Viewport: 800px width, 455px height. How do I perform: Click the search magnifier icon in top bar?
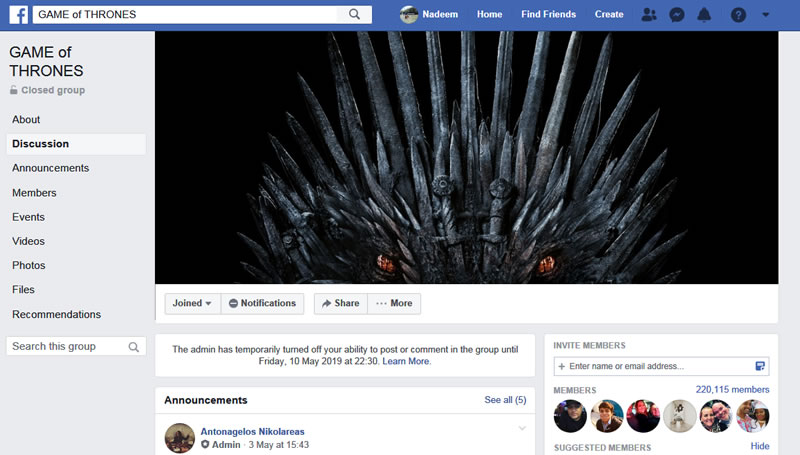(x=354, y=15)
